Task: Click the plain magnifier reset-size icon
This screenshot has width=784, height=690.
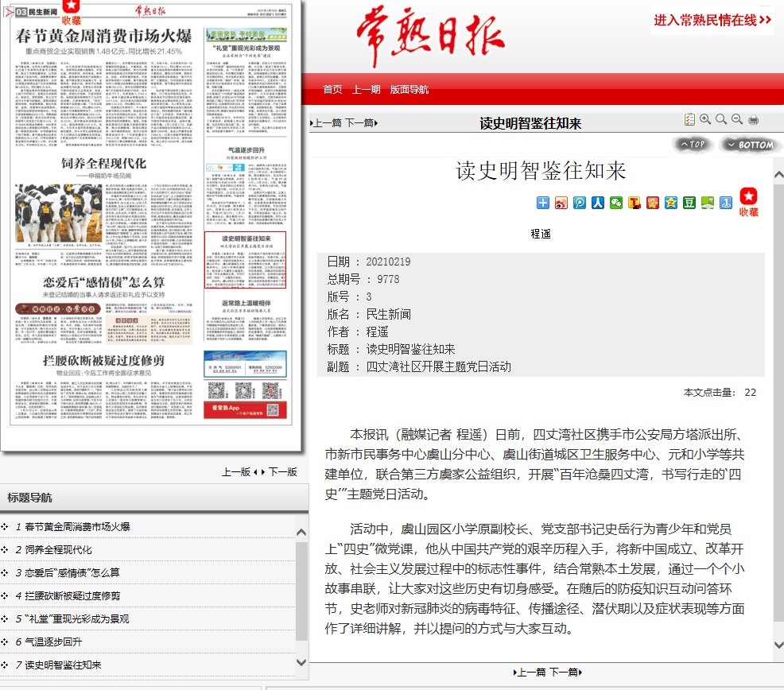Action: pos(721,119)
